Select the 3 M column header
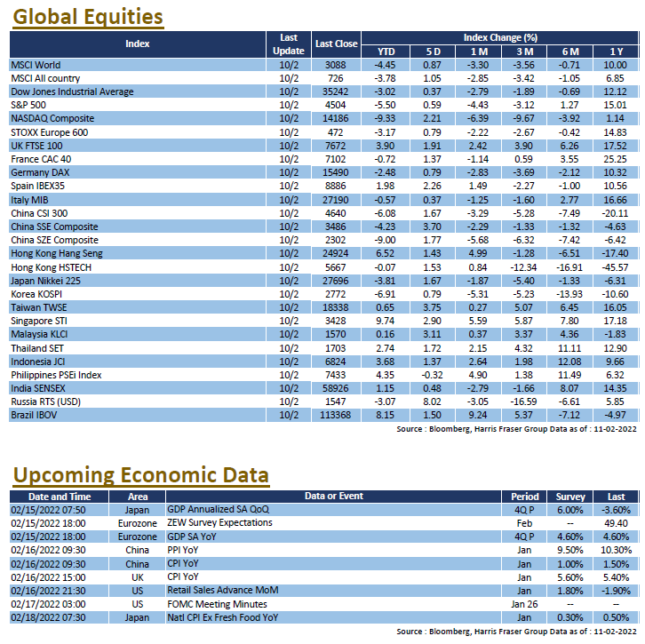Viewport: 645px width, 644px height. (x=524, y=52)
